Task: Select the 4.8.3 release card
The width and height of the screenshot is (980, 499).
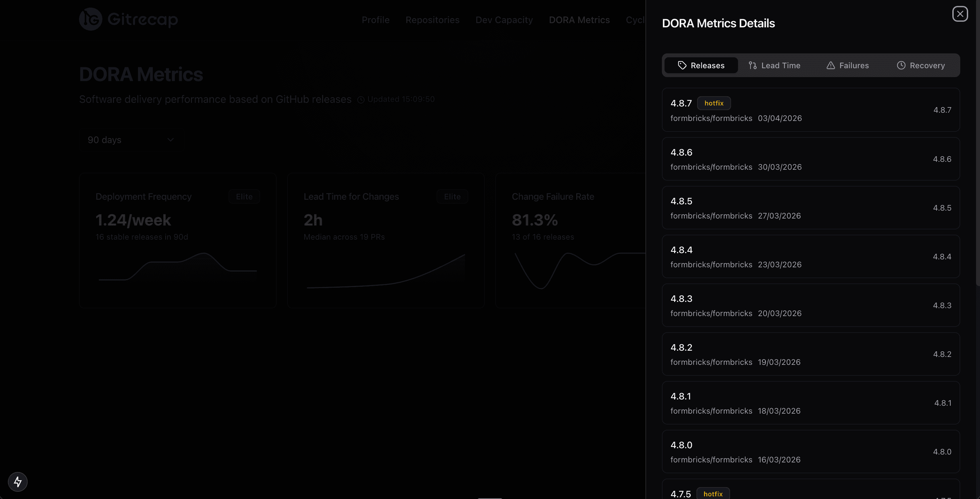Action: [x=811, y=305]
